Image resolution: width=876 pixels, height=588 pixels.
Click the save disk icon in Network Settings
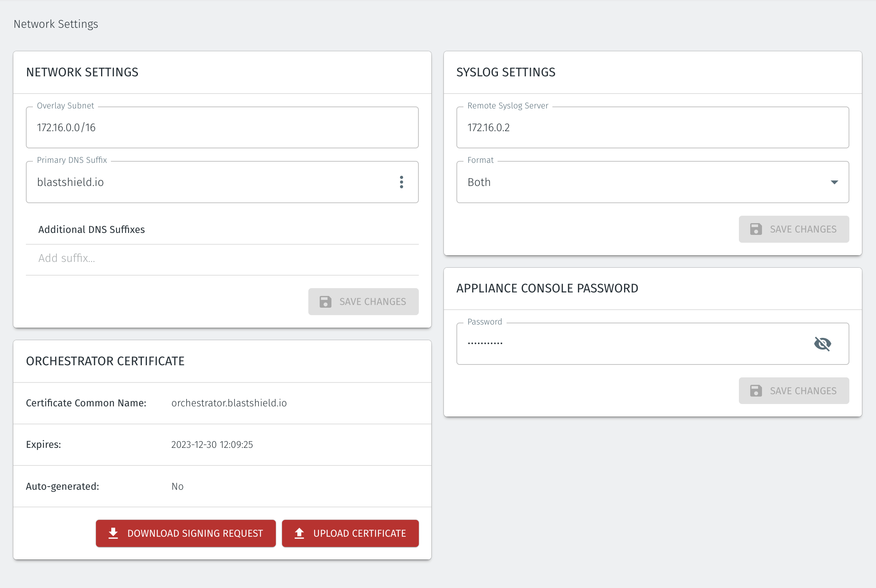point(325,301)
